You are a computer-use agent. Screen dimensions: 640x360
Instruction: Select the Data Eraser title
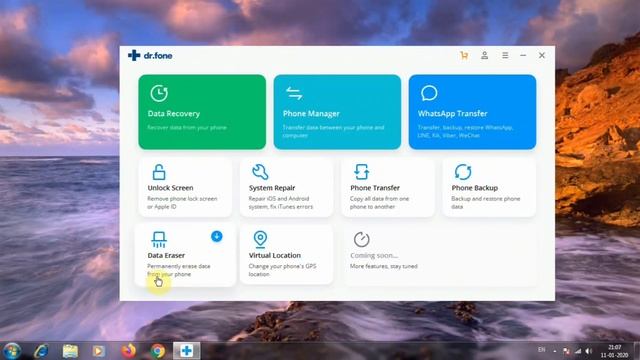[x=166, y=255]
